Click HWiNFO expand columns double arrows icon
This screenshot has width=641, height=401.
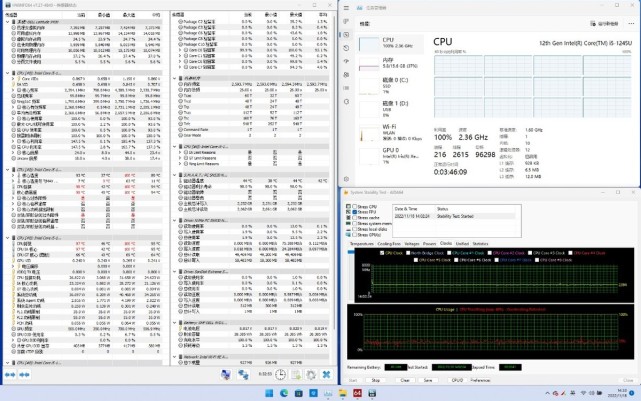click(25, 374)
